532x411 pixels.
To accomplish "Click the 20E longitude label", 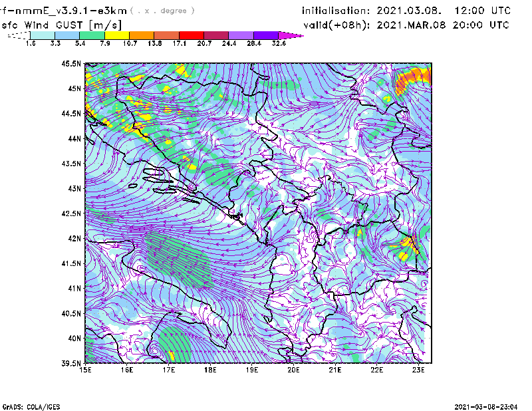I will tap(293, 370).
